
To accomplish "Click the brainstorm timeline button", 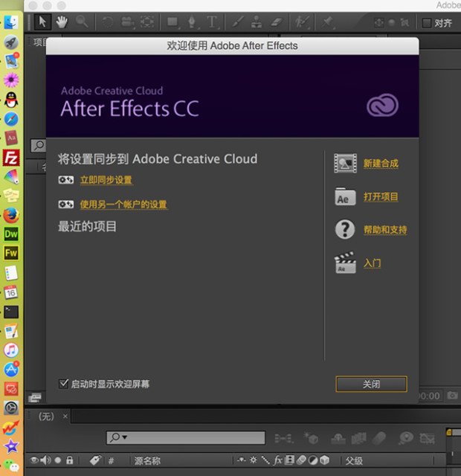I will pos(406,438).
